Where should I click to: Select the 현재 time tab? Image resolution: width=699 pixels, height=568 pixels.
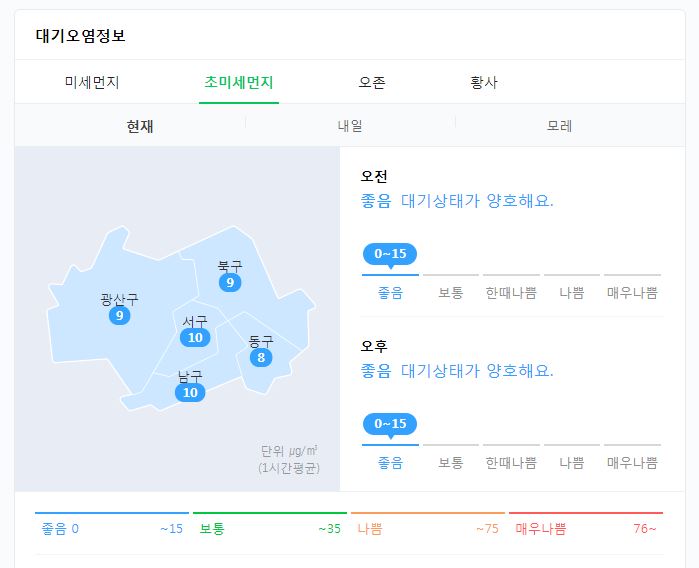click(140, 127)
